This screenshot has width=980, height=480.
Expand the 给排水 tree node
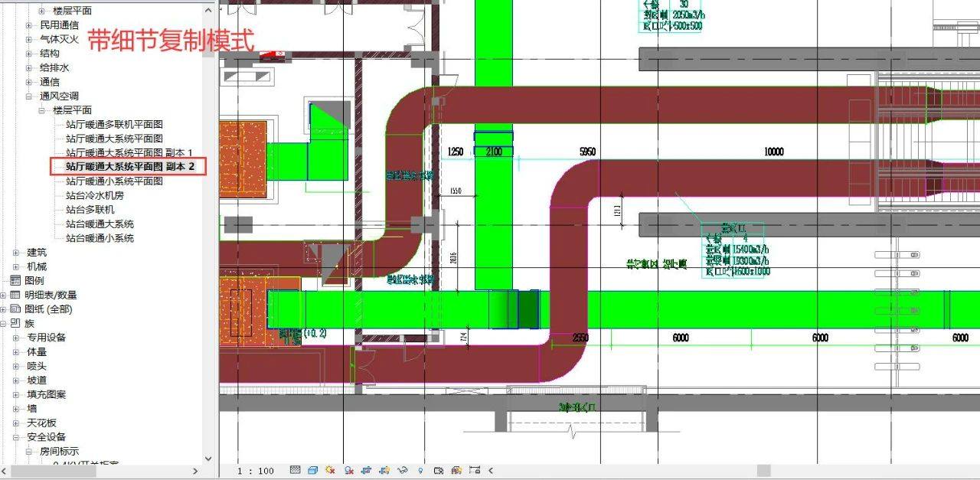pyautogui.click(x=29, y=67)
